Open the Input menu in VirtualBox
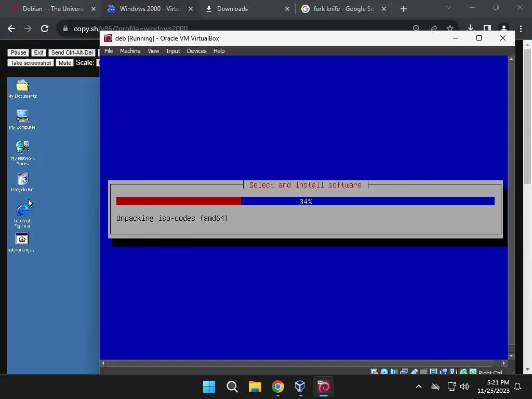The width and height of the screenshot is (532, 399). 173,51
